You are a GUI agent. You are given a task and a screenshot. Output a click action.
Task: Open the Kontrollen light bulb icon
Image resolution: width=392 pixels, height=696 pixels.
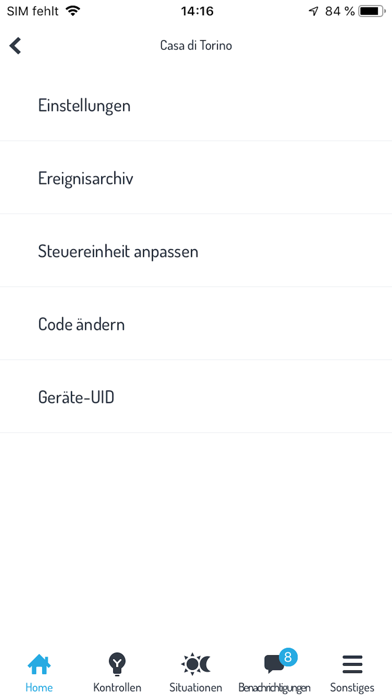tap(117, 664)
